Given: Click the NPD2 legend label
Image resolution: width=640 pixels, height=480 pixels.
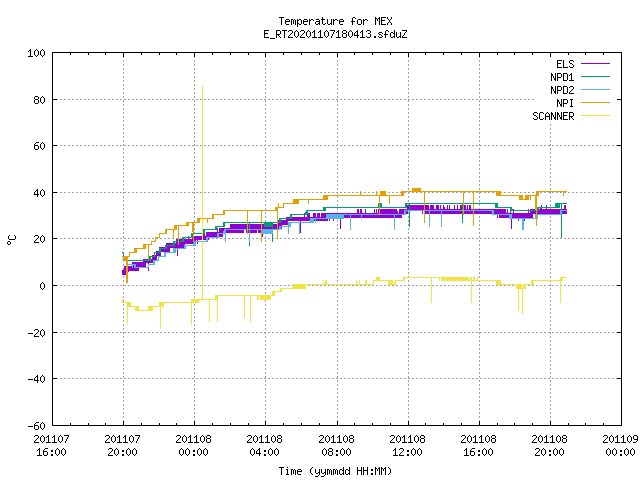Looking at the screenshot, I should 562,90.
